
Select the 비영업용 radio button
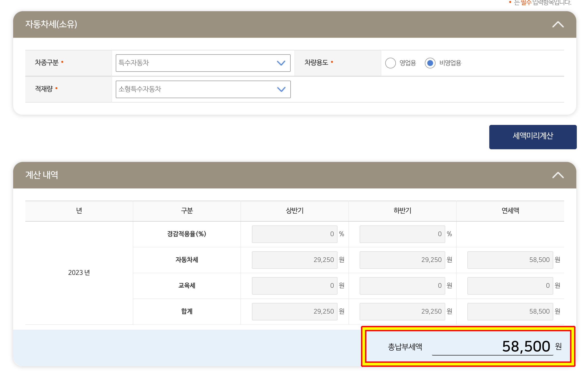coord(430,63)
